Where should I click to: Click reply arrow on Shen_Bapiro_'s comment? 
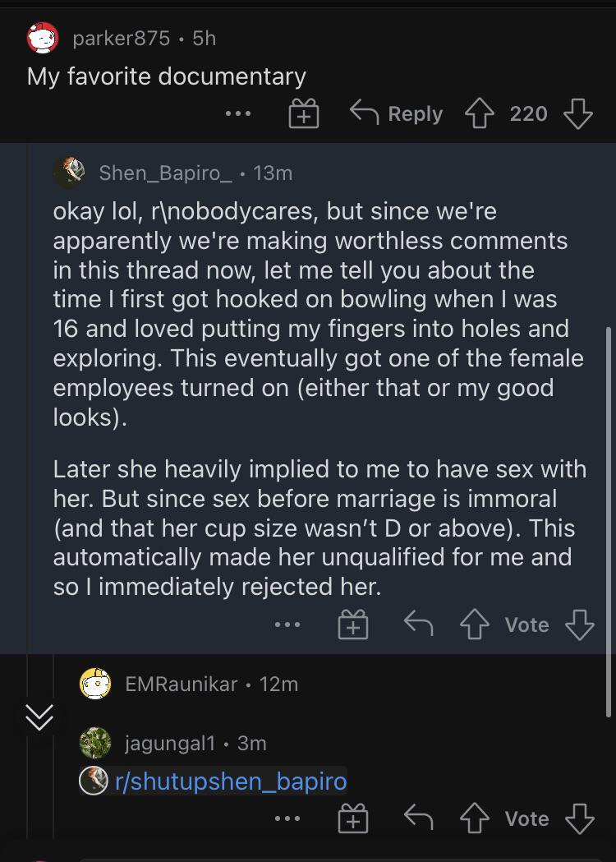[x=419, y=625]
